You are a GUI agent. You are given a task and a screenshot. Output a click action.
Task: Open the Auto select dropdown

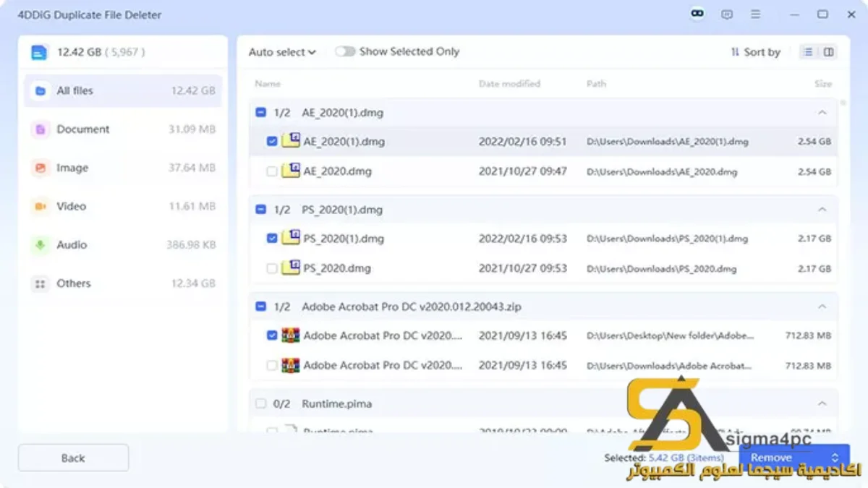282,52
